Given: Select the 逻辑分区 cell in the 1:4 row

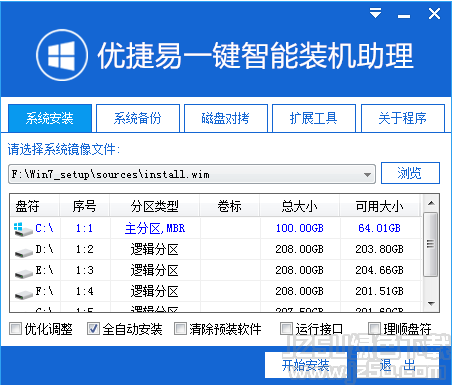Looking at the screenshot, I should tap(155, 291).
